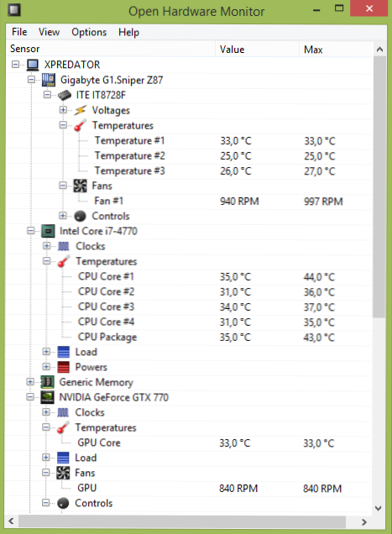Select the ITE IT8728F chip icon
The height and width of the screenshot is (534, 392).
click(65, 95)
